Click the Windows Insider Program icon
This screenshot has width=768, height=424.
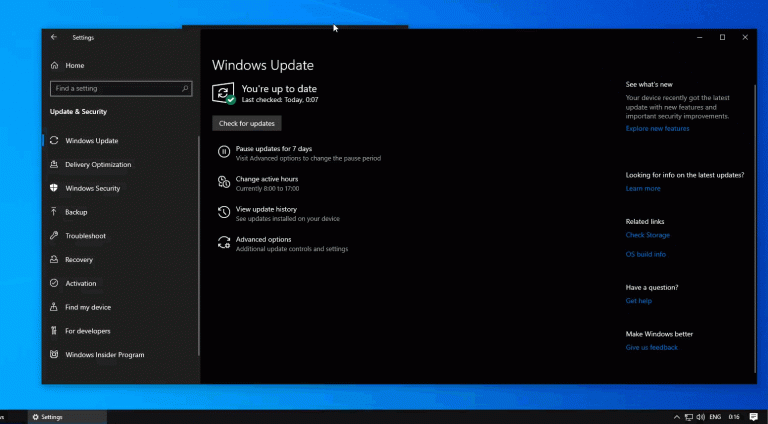[x=54, y=354]
